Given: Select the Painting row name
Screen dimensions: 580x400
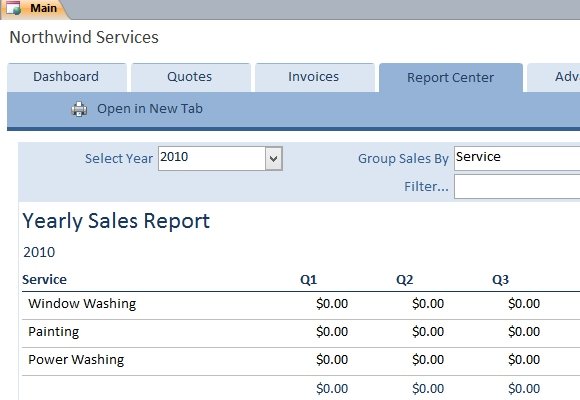Looking at the screenshot, I should 54,332.
